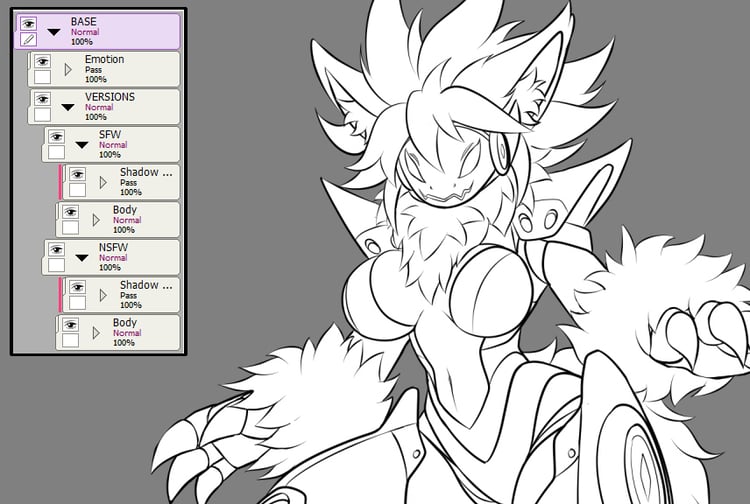Tick the link box of Body folder under SFW
The height and width of the screenshot is (504, 750).
pyautogui.click(x=70, y=228)
